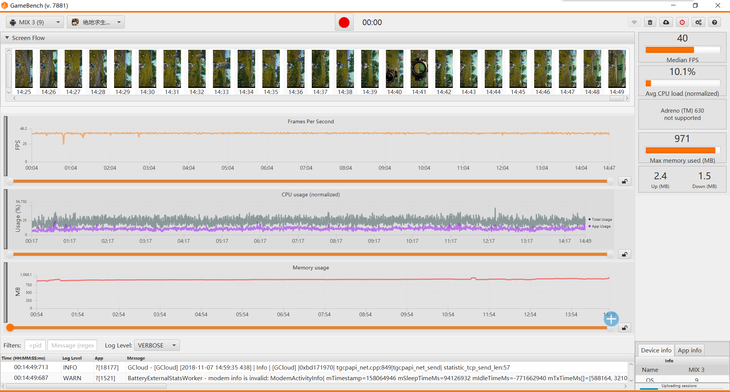Select the INFO GCloud log row
730x392 pixels.
point(314,367)
